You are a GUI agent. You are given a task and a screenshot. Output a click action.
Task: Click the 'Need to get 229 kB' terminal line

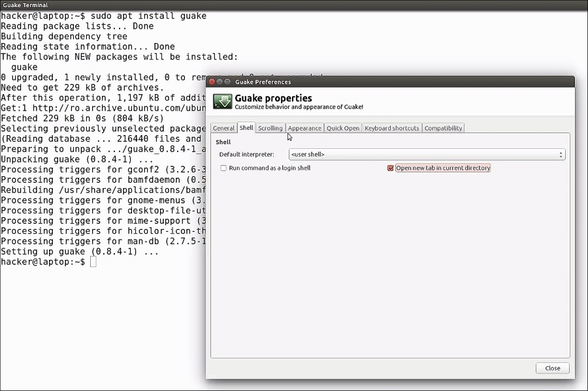pos(82,87)
